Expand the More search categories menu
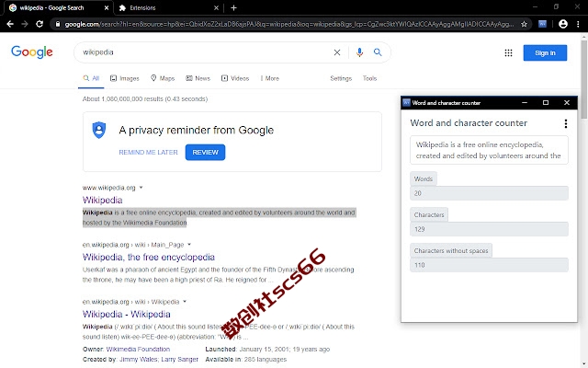 point(269,78)
